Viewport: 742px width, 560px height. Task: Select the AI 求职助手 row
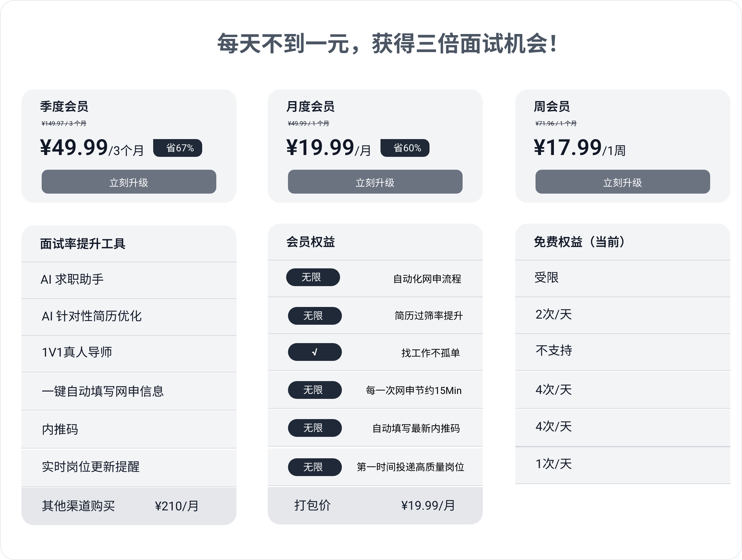pyautogui.click(x=129, y=280)
